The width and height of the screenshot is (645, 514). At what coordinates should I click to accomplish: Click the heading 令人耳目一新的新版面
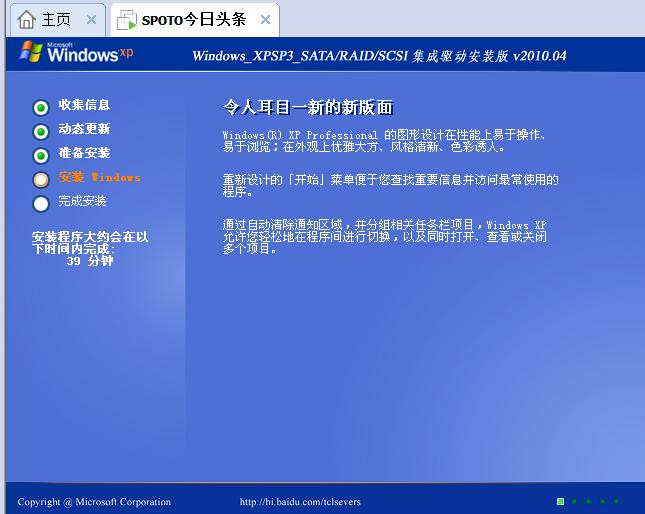308,107
